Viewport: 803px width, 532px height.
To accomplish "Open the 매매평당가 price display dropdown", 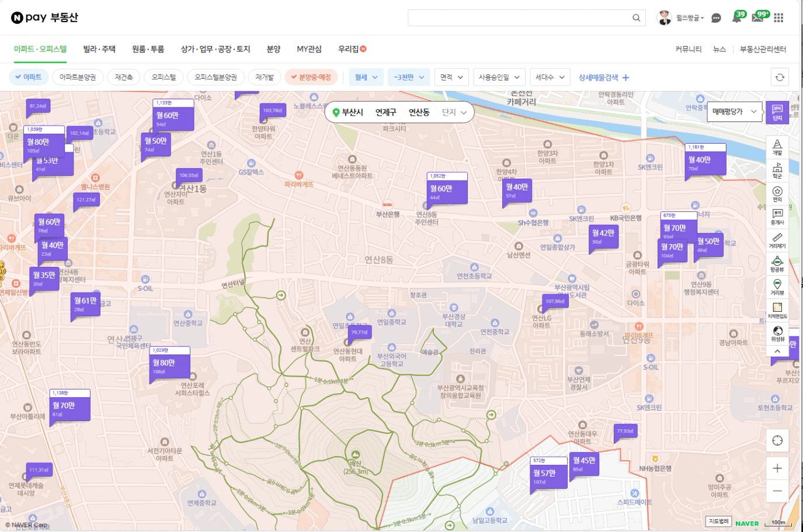I will [734, 111].
